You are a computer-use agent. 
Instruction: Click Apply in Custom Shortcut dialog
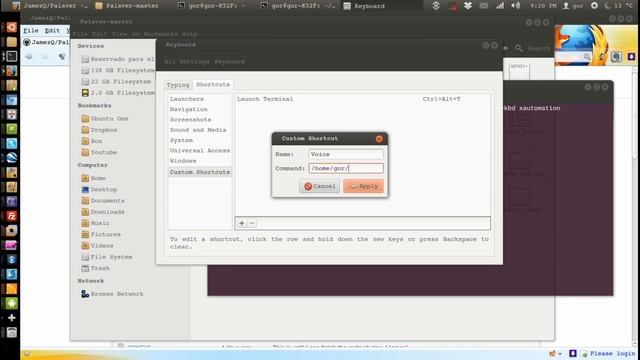(x=363, y=186)
